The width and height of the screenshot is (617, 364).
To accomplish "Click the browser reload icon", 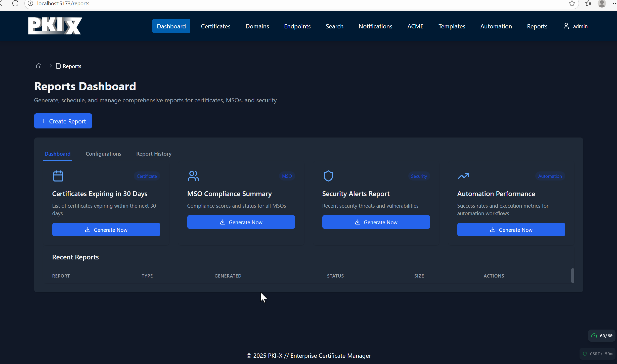I will tap(15, 4).
